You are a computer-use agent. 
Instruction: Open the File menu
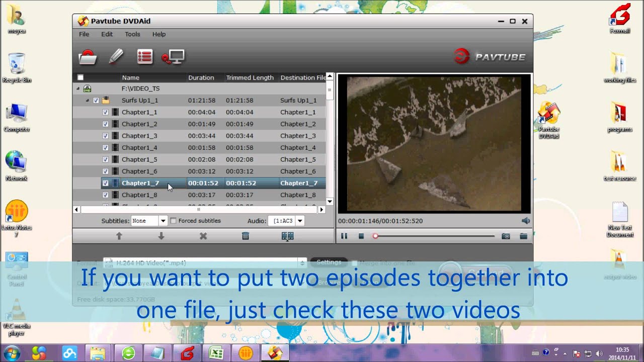84,34
